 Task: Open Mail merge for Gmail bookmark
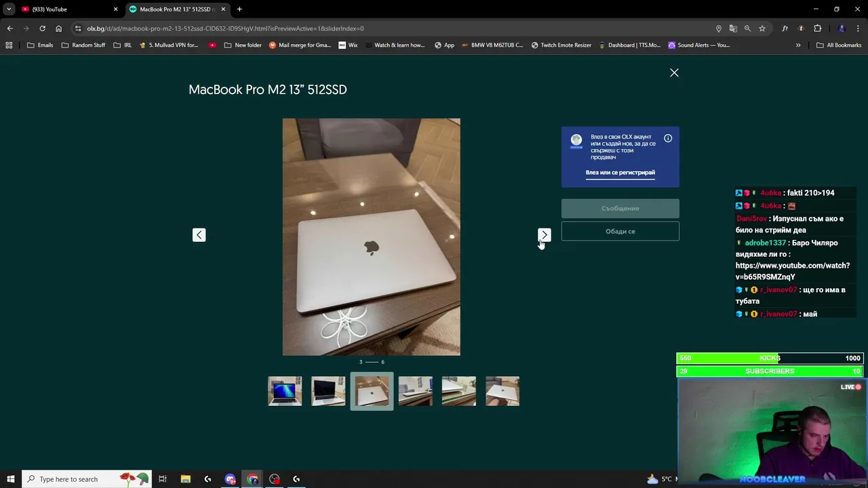[x=300, y=45]
